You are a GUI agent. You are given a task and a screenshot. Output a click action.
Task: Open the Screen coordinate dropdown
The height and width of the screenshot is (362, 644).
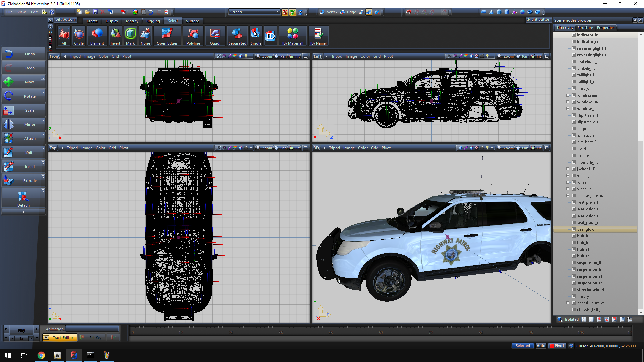click(x=254, y=12)
